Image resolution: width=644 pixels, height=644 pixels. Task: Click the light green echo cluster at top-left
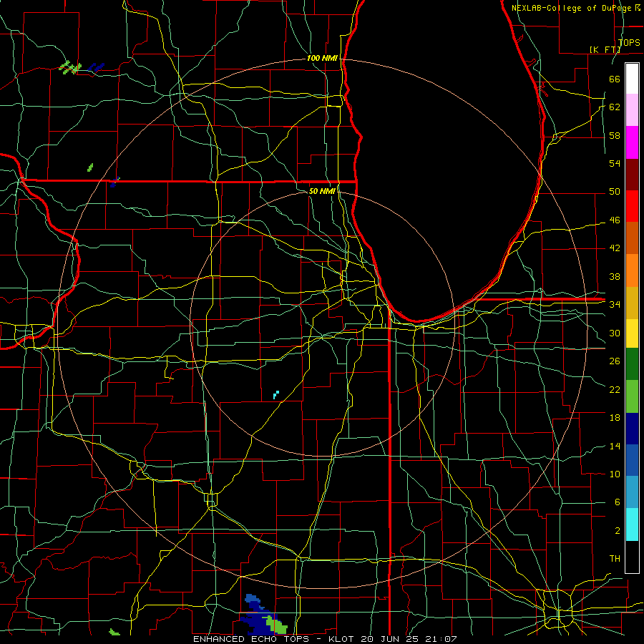[70, 67]
